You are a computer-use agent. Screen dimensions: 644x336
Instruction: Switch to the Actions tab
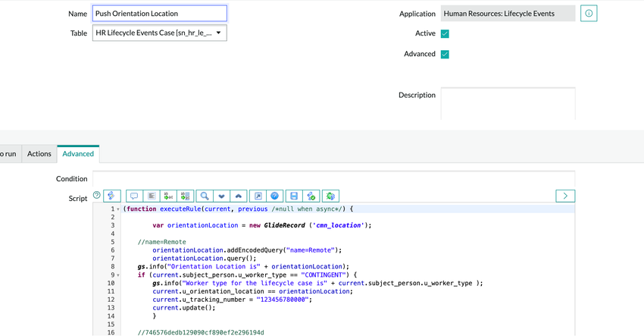click(x=39, y=154)
